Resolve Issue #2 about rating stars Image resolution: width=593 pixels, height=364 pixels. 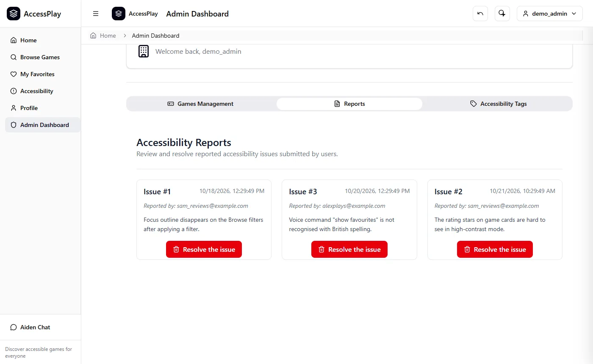tap(495, 249)
